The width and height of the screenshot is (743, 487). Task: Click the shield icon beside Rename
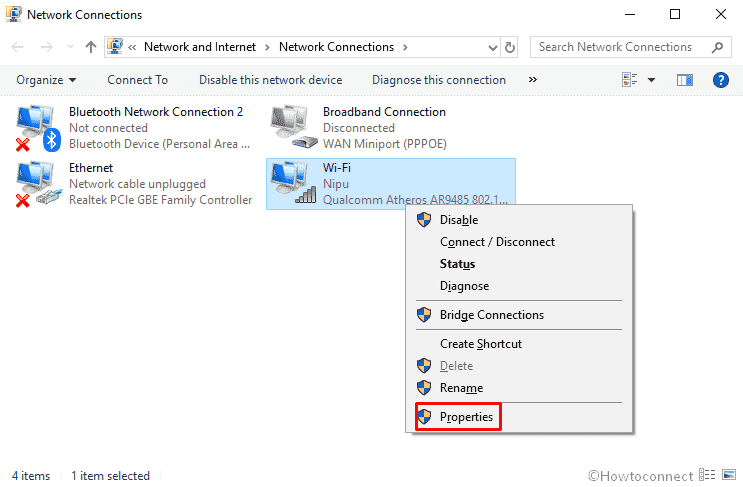pyautogui.click(x=424, y=388)
